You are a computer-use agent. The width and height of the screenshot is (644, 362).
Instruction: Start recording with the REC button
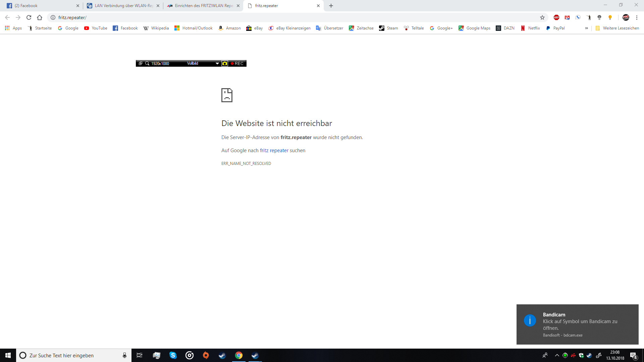click(x=237, y=63)
